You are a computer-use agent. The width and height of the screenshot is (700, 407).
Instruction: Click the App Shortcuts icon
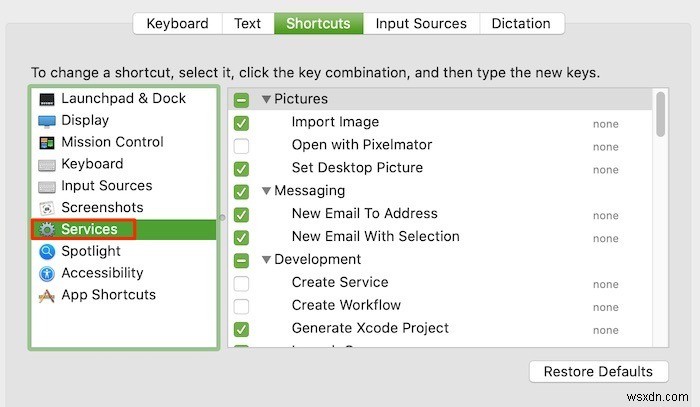point(47,296)
